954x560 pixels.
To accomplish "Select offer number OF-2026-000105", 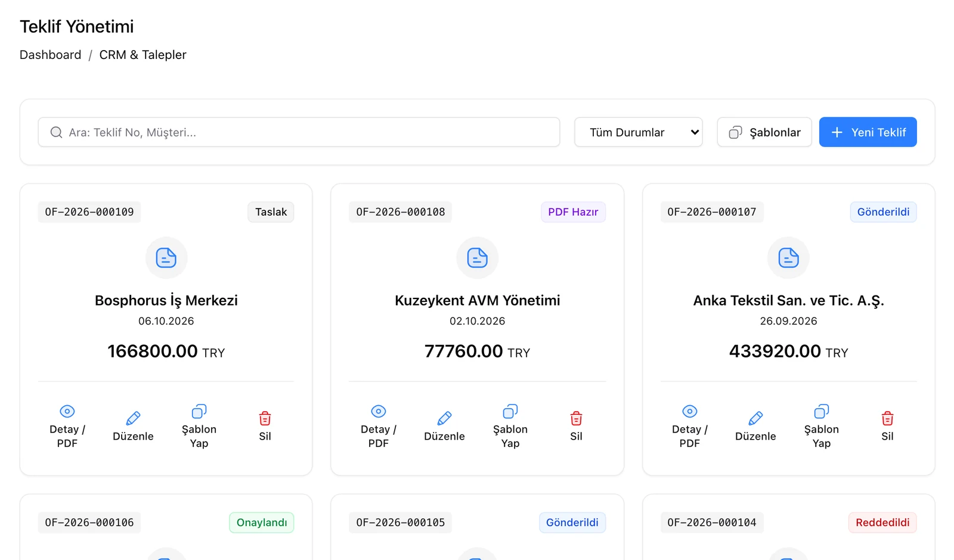I will pyautogui.click(x=401, y=522).
